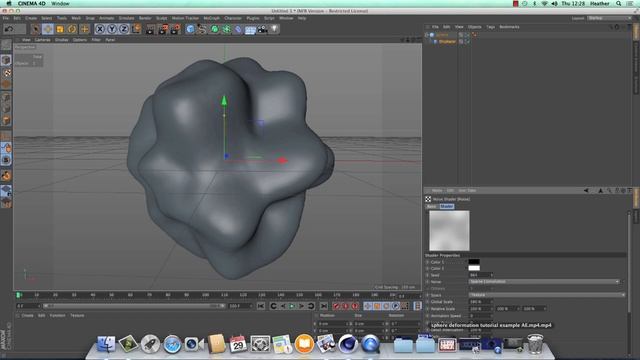This screenshot has height=360, width=640.
Task: Click Texture in the Material Manager
Action: [77, 316]
